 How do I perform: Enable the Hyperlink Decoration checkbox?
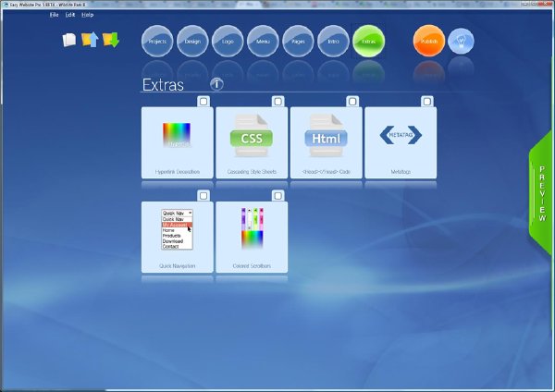203,102
